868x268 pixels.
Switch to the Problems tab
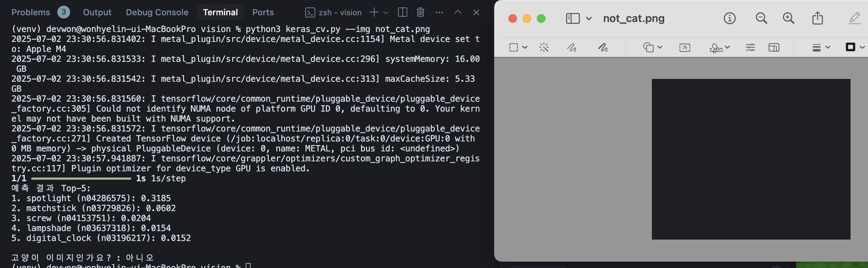coord(31,12)
